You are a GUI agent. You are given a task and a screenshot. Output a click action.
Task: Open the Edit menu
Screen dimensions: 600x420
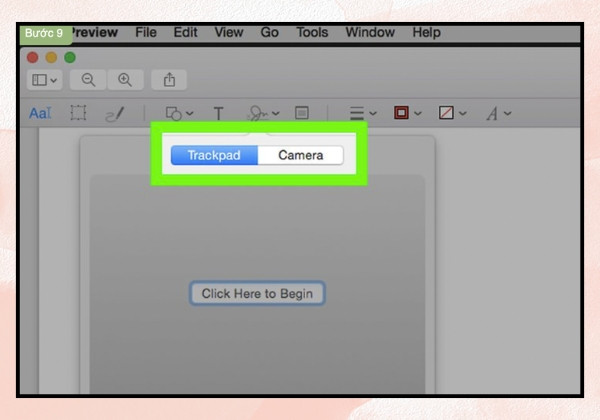pos(186,33)
